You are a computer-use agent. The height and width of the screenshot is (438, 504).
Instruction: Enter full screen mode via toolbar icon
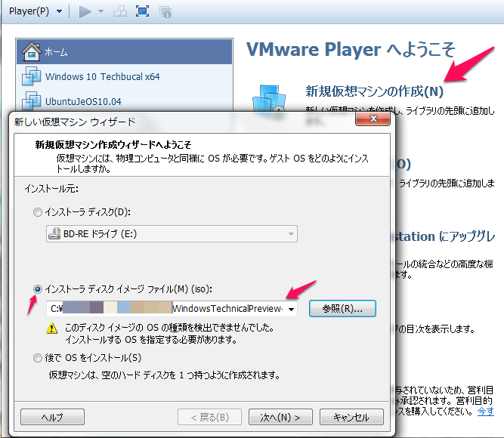coord(142,11)
